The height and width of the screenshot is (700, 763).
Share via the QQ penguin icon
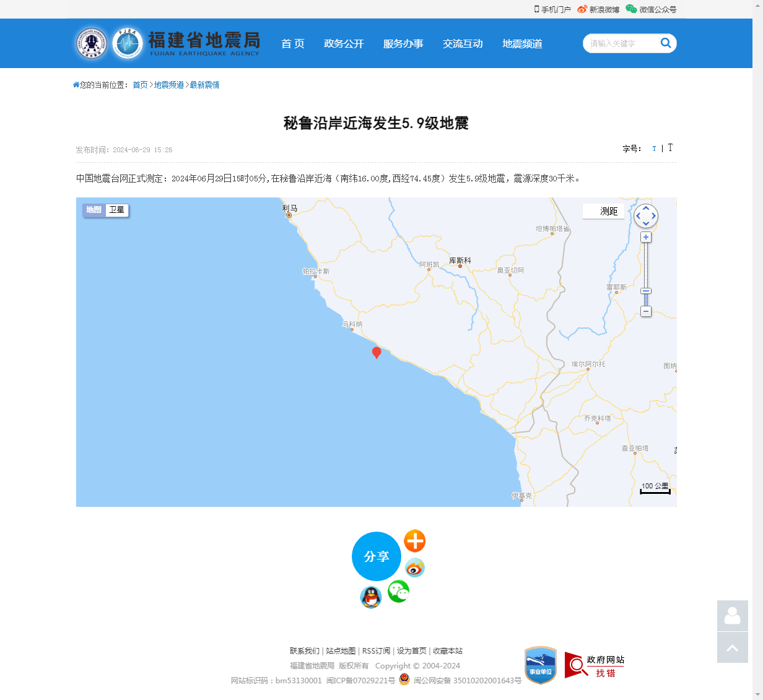coord(371,597)
